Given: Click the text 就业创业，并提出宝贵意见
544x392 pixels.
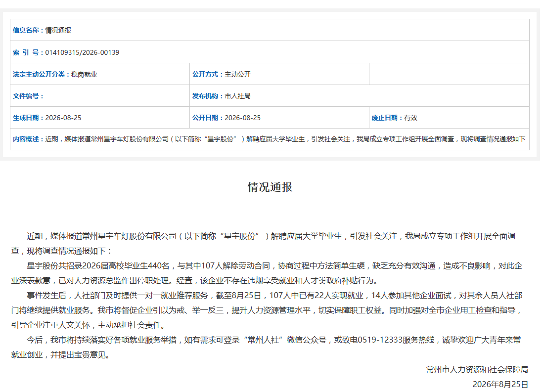Looking at the screenshot, I should 60,355.
